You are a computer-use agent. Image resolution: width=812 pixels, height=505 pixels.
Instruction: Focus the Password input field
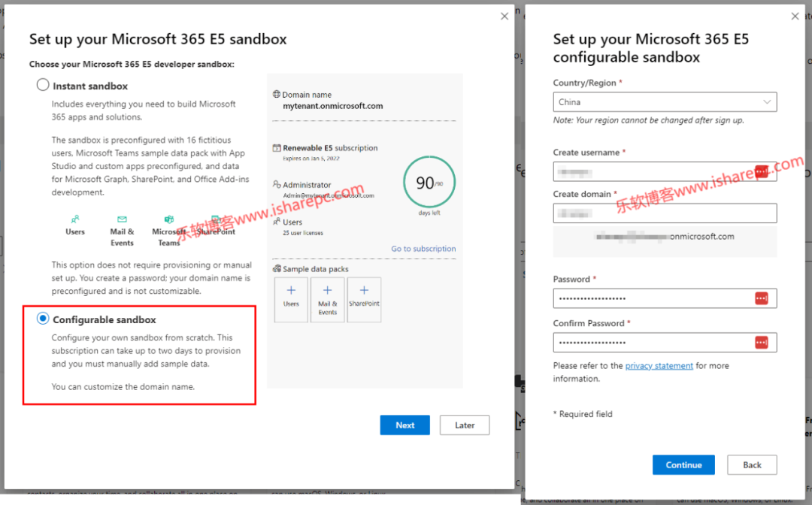[x=653, y=298]
